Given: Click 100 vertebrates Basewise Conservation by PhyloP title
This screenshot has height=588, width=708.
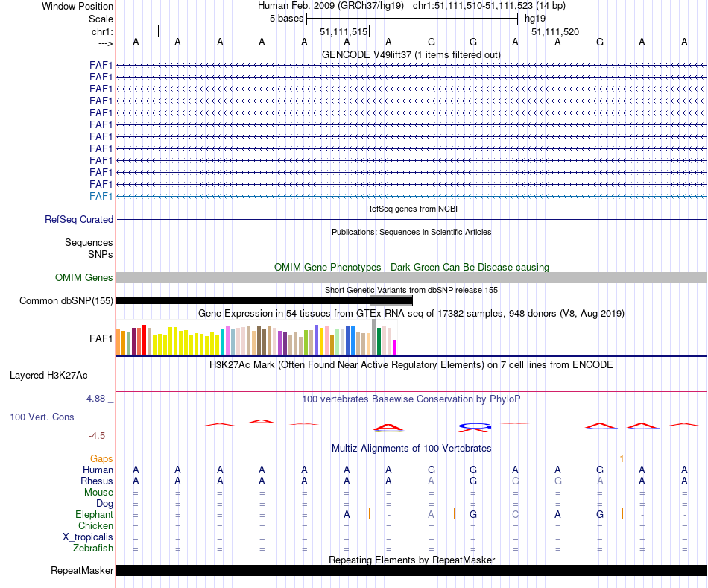Looking at the screenshot, I should point(411,399).
